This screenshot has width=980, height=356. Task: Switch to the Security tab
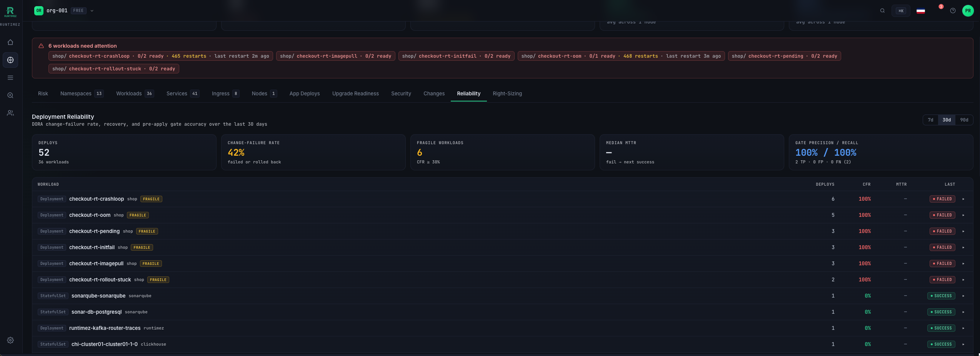(x=401, y=94)
